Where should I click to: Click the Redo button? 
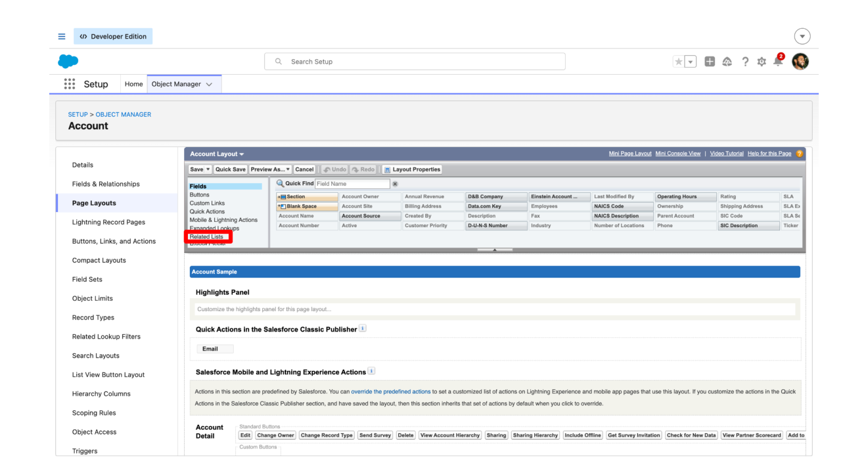coord(363,169)
